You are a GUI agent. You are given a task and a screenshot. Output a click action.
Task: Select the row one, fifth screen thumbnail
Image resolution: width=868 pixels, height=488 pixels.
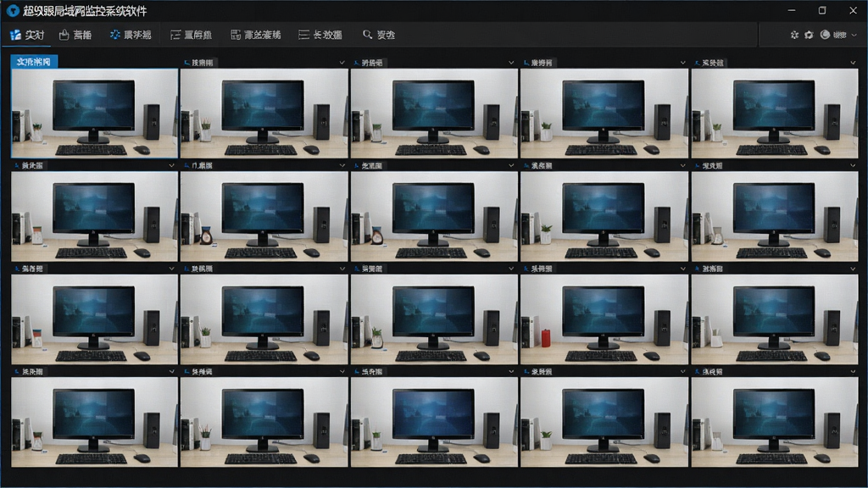coord(775,114)
